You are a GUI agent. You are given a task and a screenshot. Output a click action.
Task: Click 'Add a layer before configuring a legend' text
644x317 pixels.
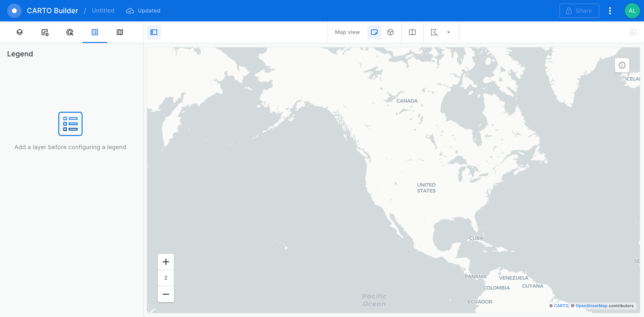tap(70, 147)
